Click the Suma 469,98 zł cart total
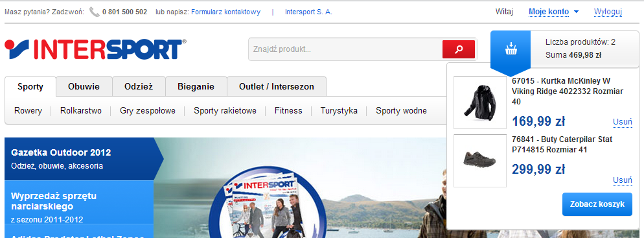The width and height of the screenshot is (644, 238). pyautogui.click(x=573, y=55)
